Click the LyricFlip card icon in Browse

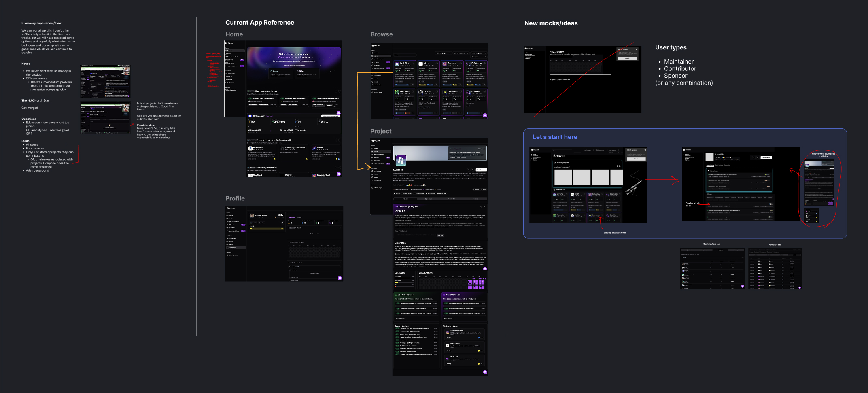click(397, 64)
